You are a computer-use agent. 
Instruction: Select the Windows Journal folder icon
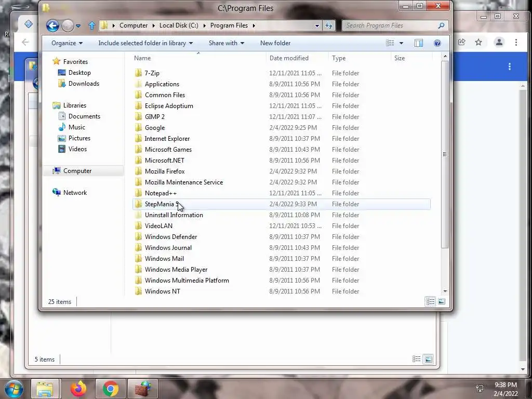[138, 248]
